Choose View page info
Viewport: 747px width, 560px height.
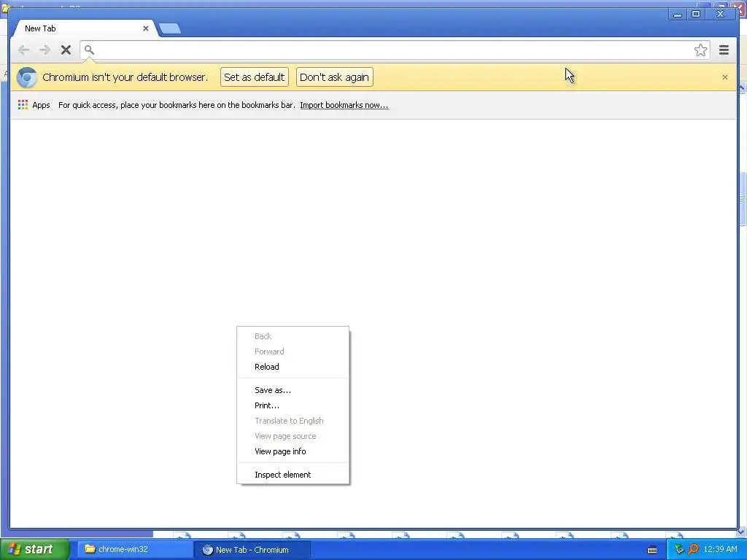tap(293, 451)
